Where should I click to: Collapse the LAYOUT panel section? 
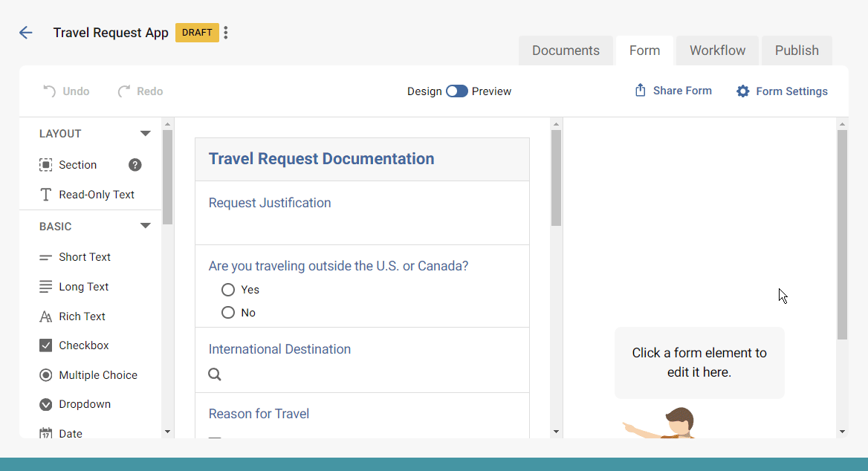[x=145, y=133]
